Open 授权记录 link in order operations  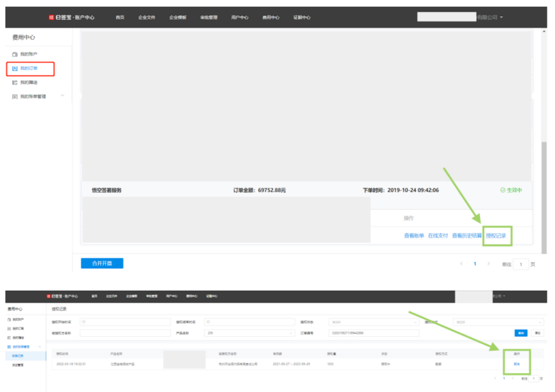[496, 235]
